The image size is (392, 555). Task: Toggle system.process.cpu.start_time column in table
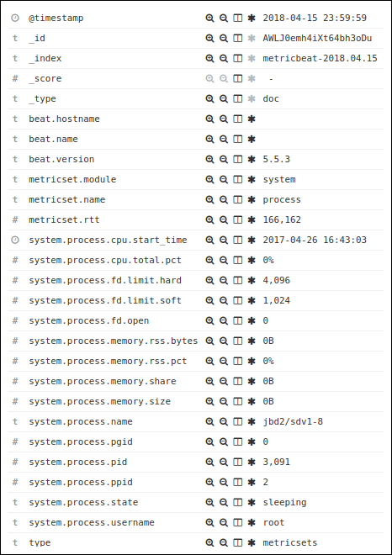point(237,240)
